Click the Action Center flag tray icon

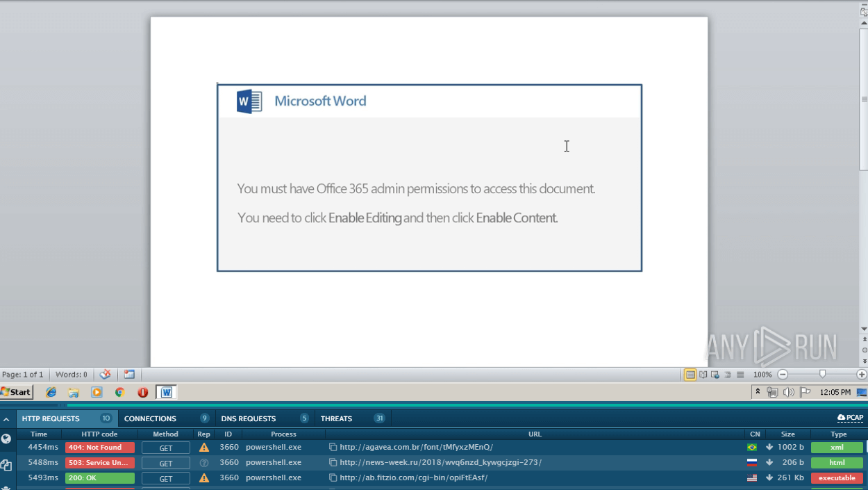point(805,392)
